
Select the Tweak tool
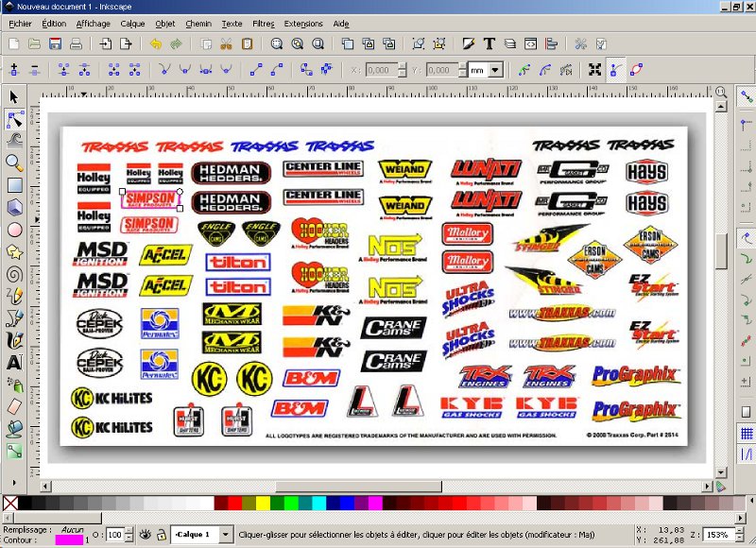[14, 141]
